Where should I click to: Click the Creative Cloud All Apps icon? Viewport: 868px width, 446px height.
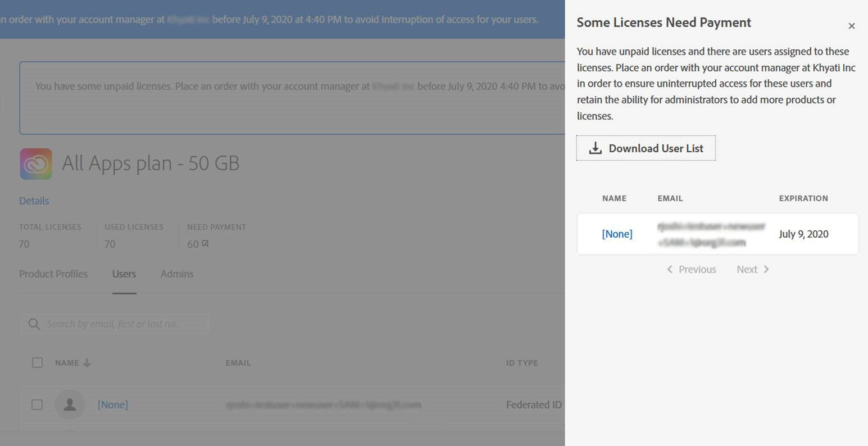pos(36,164)
